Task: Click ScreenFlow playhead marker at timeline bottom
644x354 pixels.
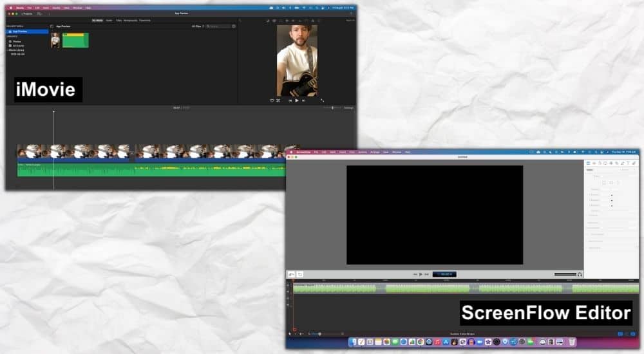Action: [294, 329]
